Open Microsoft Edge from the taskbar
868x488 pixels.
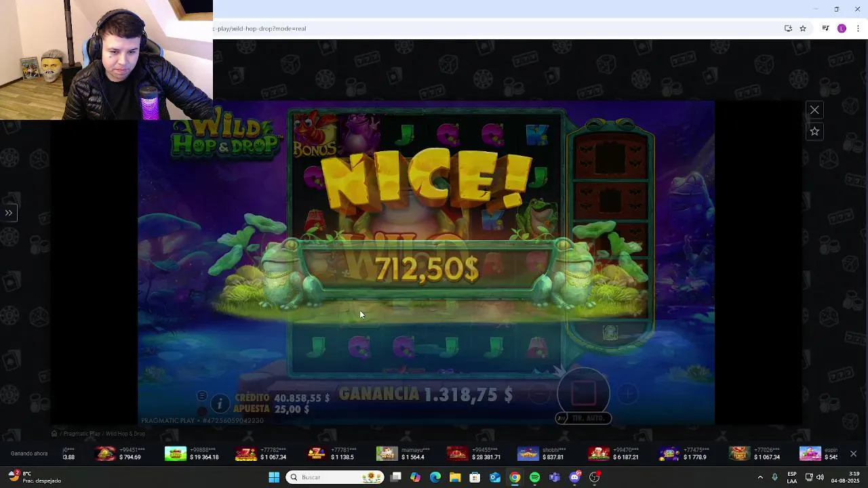click(435, 477)
